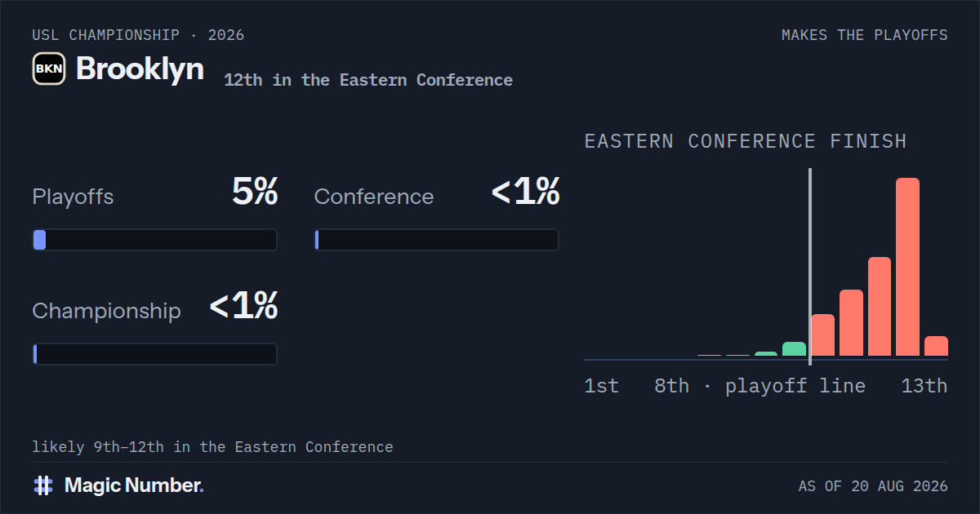
Task: Click the larger green bar in chart
Action: pos(794,349)
